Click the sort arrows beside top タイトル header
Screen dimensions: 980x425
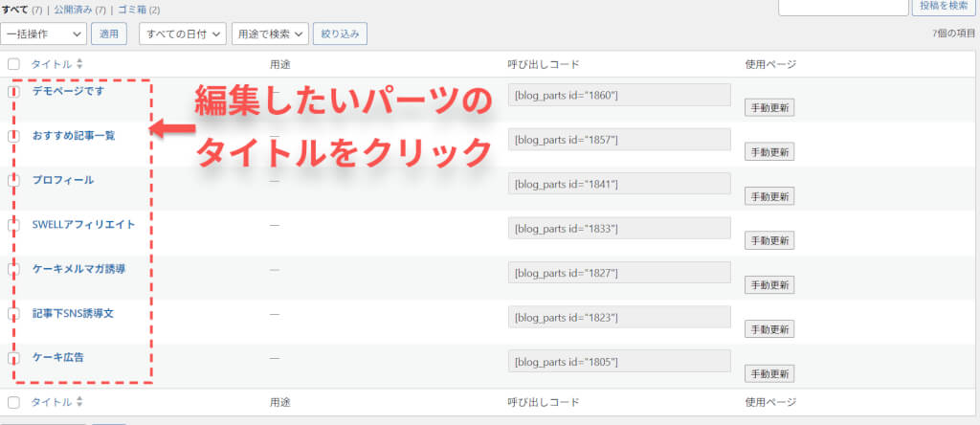(x=79, y=64)
